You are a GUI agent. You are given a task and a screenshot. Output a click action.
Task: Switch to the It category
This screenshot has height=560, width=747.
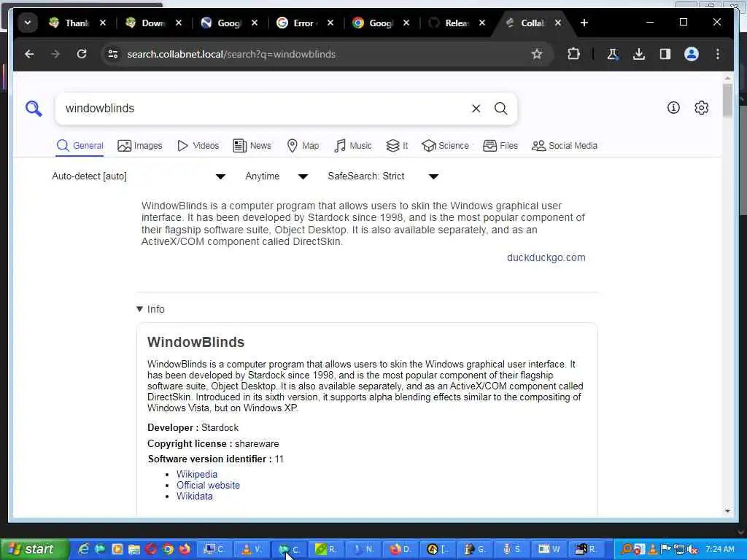[x=397, y=146]
